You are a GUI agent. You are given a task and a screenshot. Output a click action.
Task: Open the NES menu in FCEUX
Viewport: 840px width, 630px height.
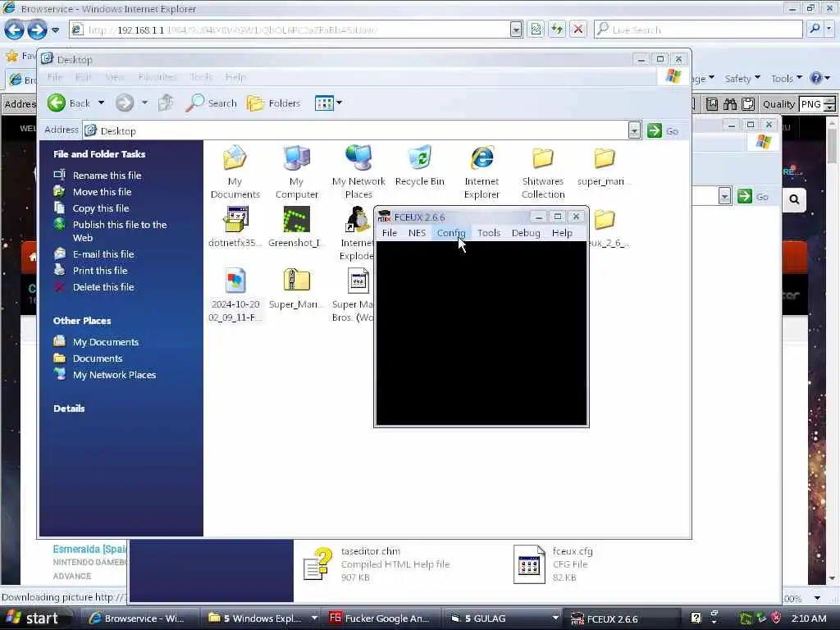point(417,232)
